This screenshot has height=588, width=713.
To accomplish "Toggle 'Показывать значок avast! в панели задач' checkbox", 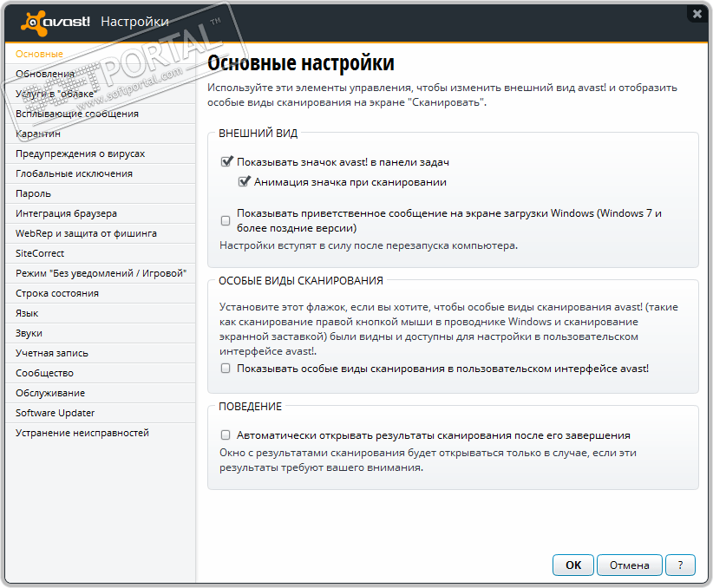I will click(x=226, y=162).
